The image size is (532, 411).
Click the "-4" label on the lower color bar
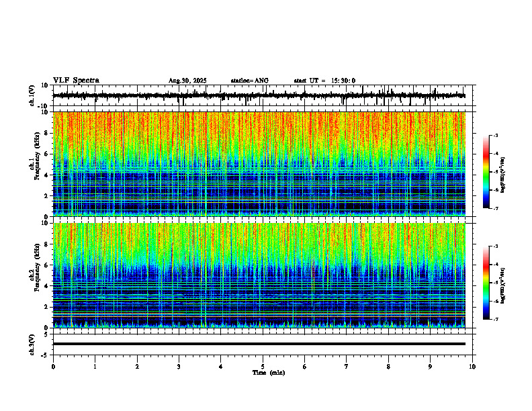point(496,265)
